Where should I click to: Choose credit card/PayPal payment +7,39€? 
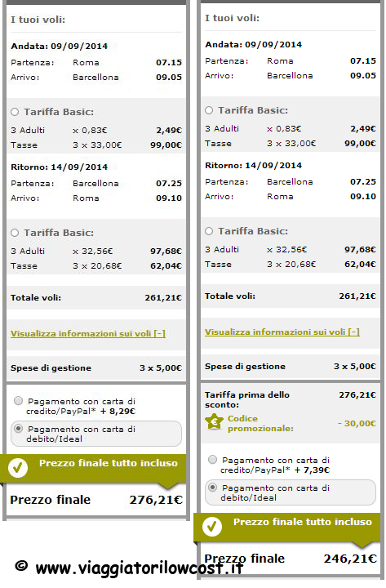pyautogui.click(x=212, y=459)
